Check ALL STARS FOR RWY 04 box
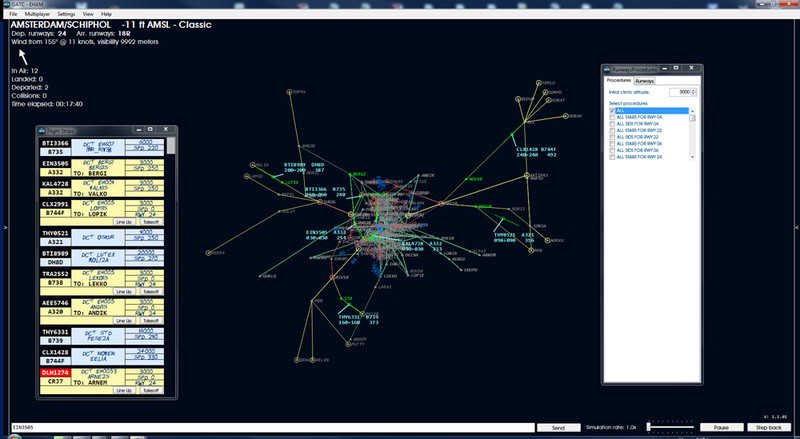The image size is (800, 439). point(612,117)
